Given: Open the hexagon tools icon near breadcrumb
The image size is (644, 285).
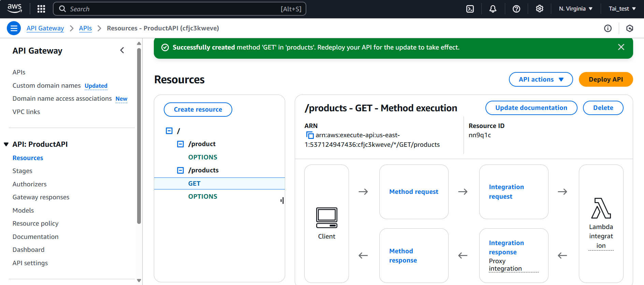Looking at the screenshot, I should [x=630, y=28].
